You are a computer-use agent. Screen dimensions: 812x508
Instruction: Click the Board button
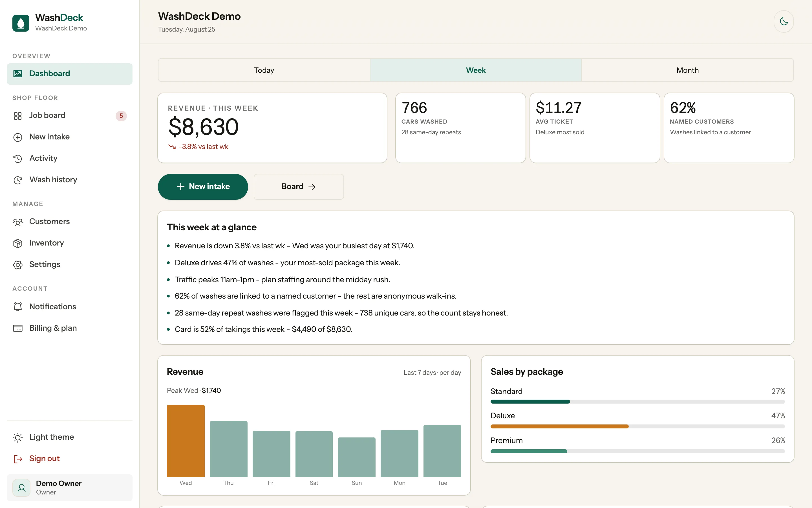point(299,187)
